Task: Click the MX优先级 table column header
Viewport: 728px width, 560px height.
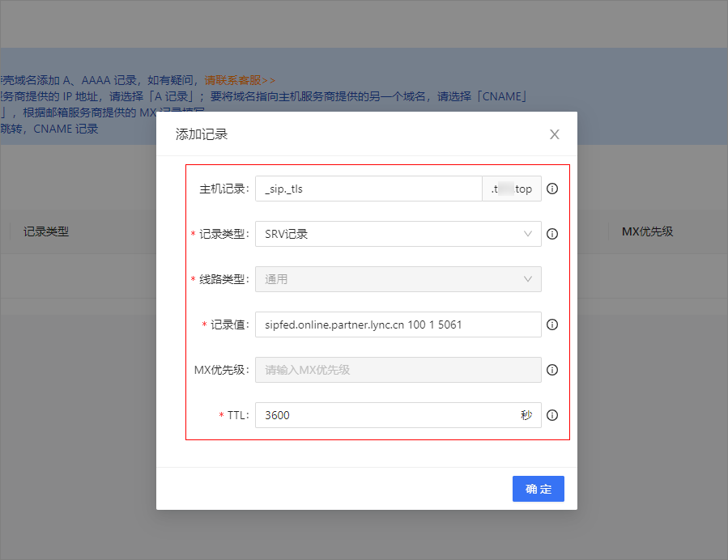Action: pyautogui.click(x=647, y=231)
